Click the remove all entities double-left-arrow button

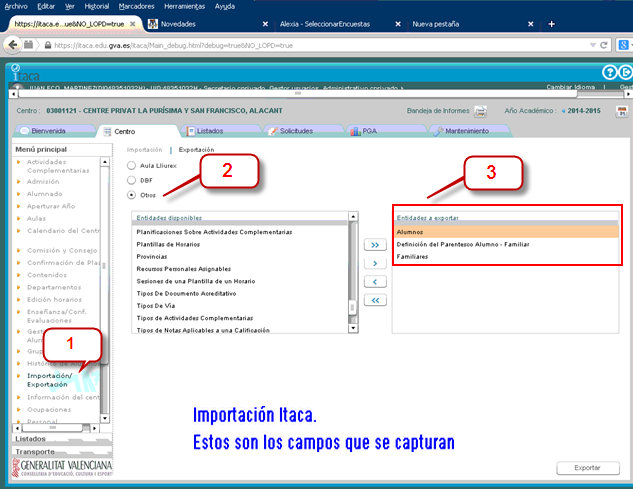pos(373,300)
